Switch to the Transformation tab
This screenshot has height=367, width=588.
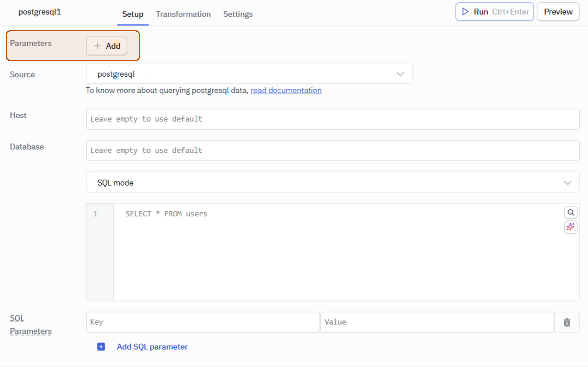point(183,14)
